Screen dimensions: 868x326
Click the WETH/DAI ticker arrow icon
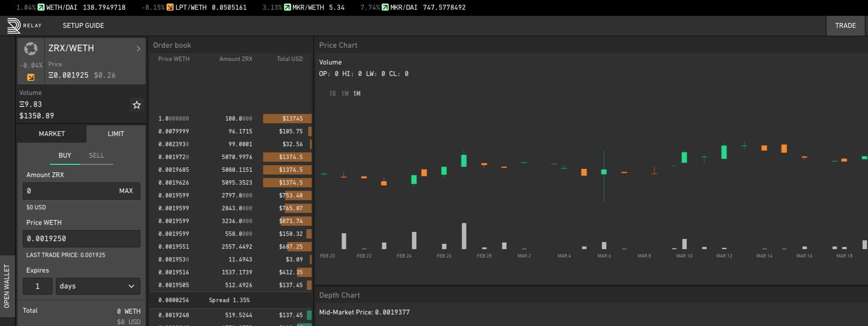click(x=41, y=7)
